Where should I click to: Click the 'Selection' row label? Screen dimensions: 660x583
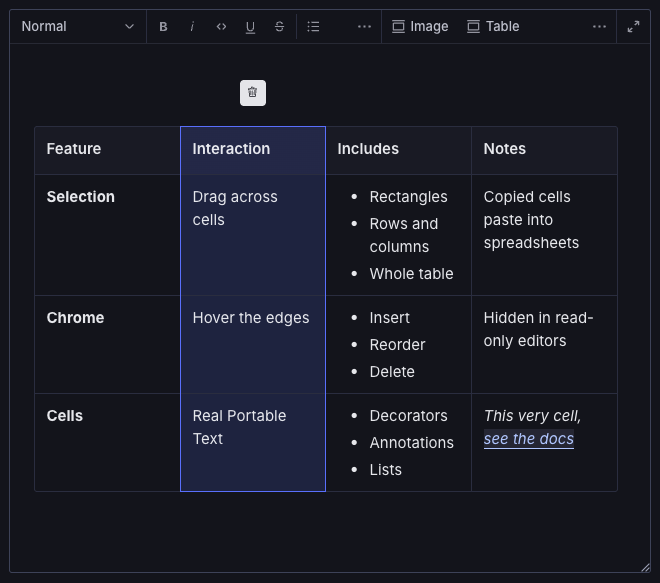pos(81,197)
